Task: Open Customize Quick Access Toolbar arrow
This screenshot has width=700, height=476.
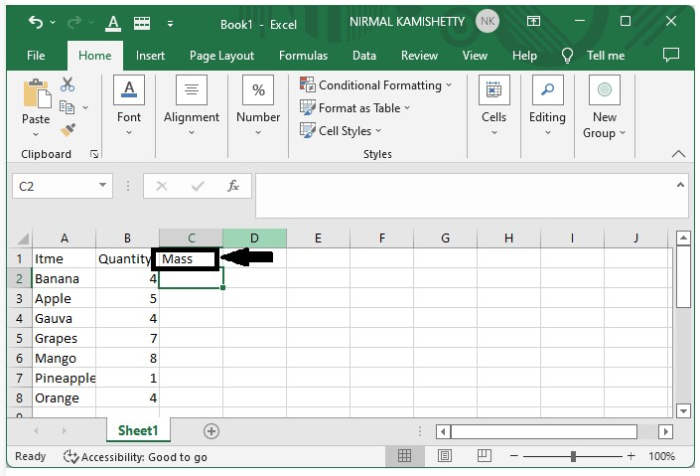Action: (170, 24)
